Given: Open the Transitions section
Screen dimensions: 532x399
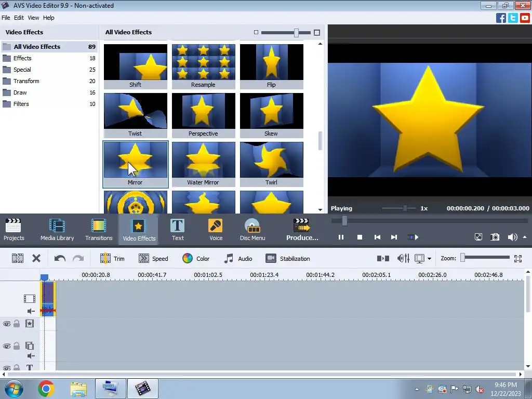Looking at the screenshot, I should coord(99,230).
